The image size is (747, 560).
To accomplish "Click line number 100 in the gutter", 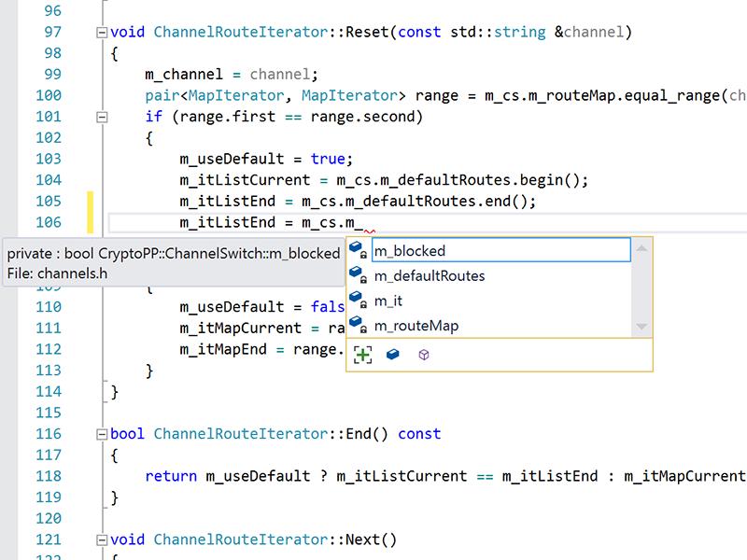I will point(49,95).
